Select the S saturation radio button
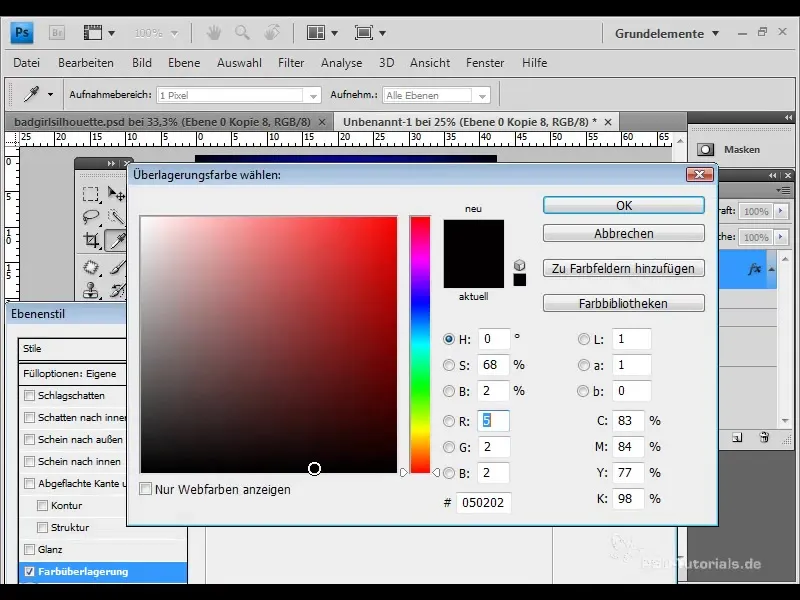800x600 pixels. pyautogui.click(x=449, y=365)
